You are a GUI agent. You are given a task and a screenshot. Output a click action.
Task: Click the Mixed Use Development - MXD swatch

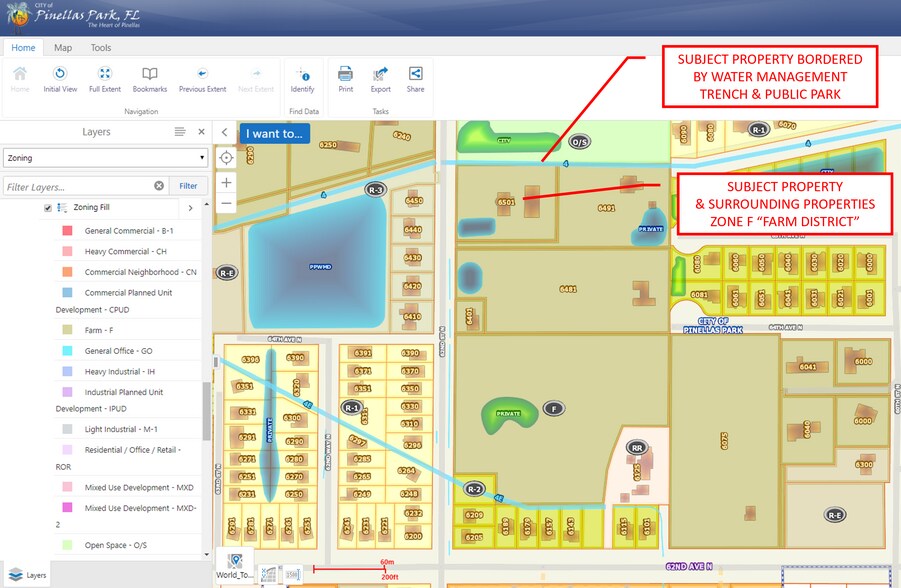tap(67, 487)
